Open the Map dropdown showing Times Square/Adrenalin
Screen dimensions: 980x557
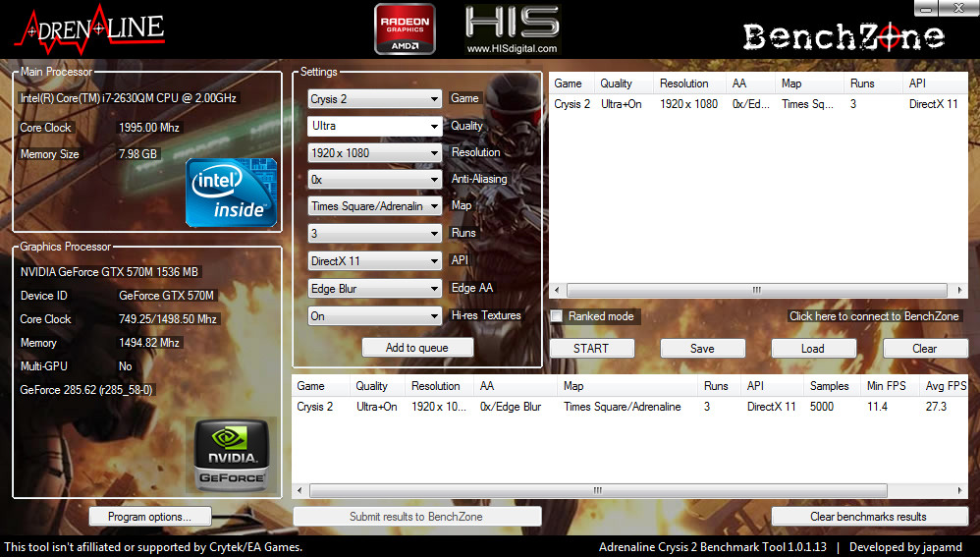click(374, 206)
